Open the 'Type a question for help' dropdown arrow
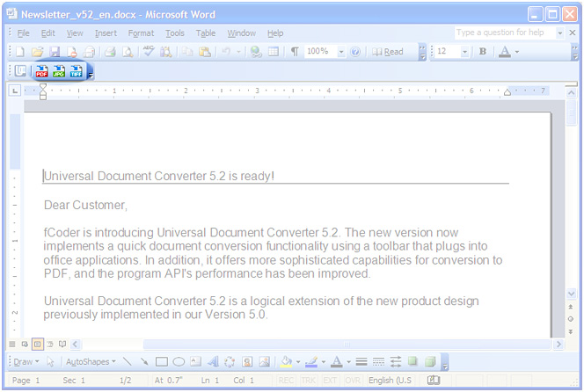The height and width of the screenshot is (392, 584). [559, 33]
